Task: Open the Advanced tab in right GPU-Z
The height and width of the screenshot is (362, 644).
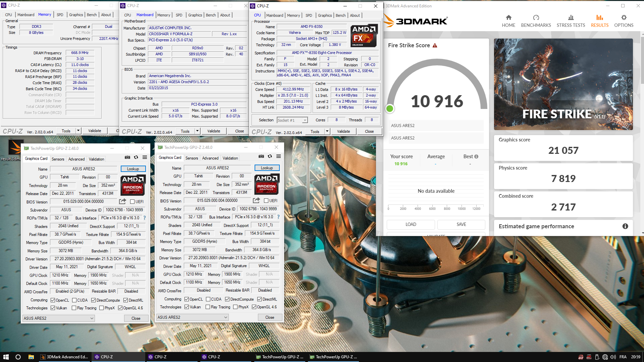Action: pos(210,158)
